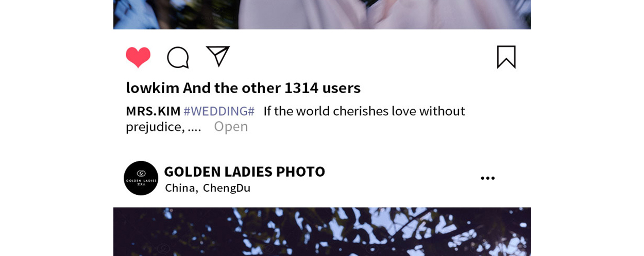The height and width of the screenshot is (256, 644).
Task: Click the 'And the other' likes text
Action: (232, 88)
